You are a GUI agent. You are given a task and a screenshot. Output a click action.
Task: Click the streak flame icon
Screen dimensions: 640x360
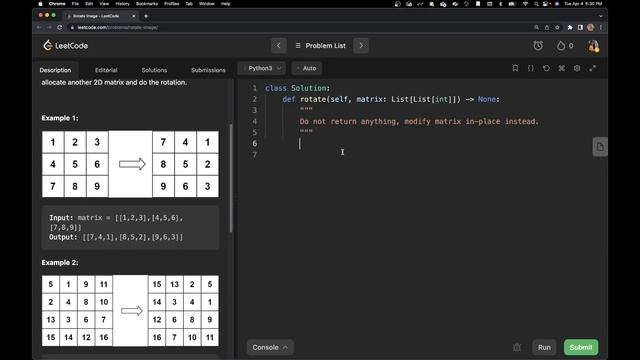561,46
